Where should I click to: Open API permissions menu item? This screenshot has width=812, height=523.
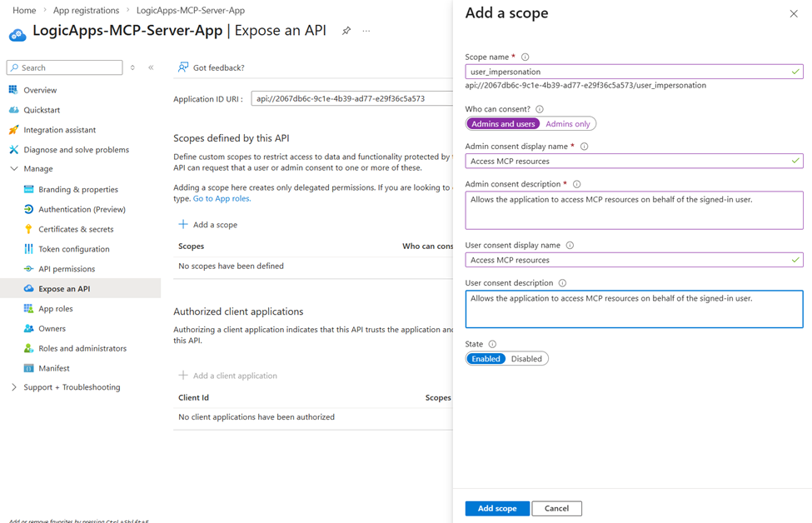(x=67, y=269)
